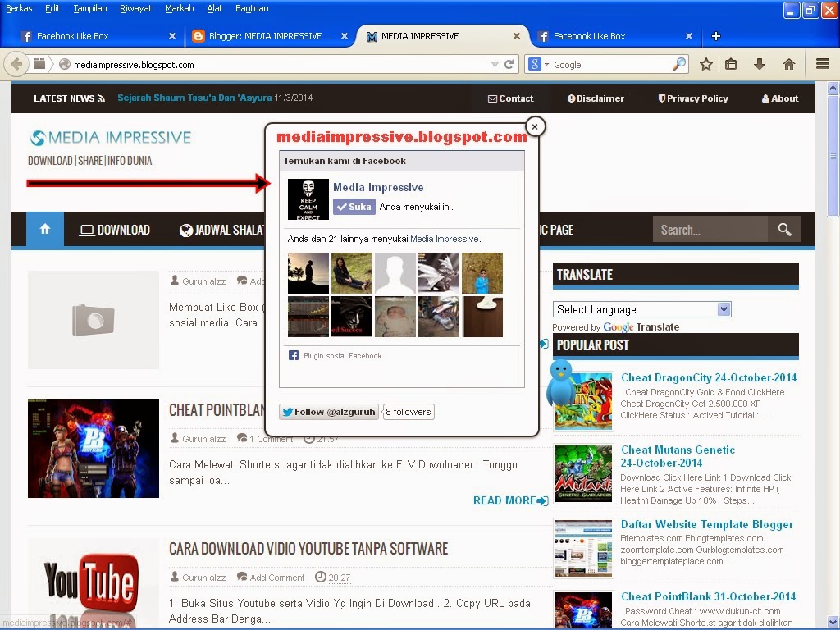Image resolution: width=840 pixels, height=630 pixels.
Task: Click the browser home icon
Action: pos(788,64)
